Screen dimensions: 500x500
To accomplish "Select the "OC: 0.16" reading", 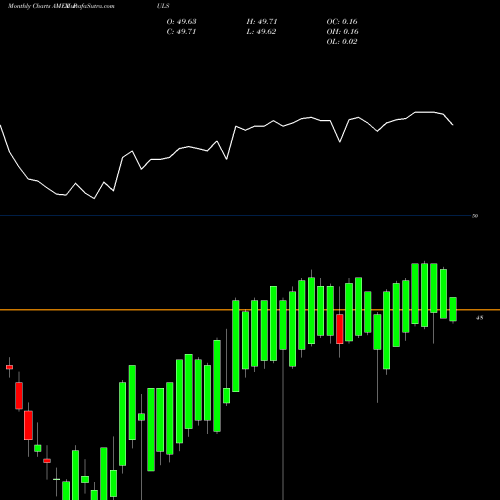I will click(x=342, y=22).
